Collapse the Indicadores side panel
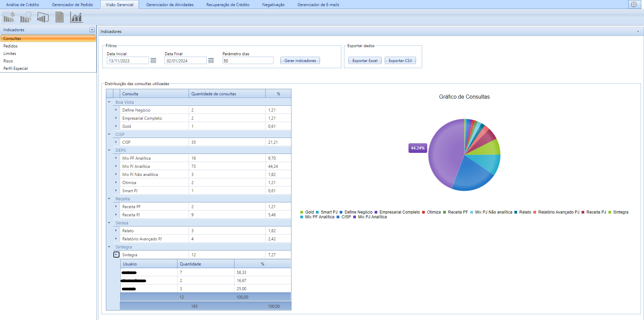Screen dimensions: 644x320 [92, 30]
